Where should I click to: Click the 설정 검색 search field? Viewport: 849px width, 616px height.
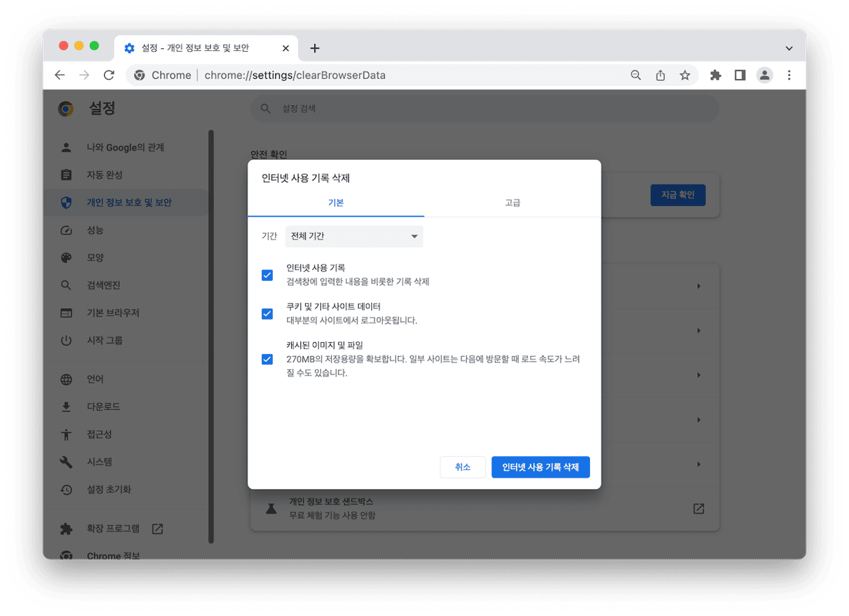click(485, 109)
